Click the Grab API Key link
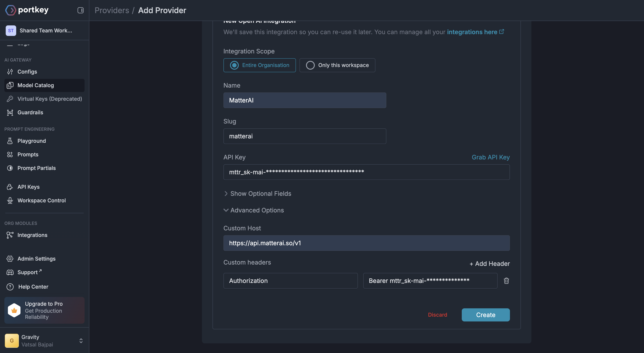The image size is (644, 353). pyautogui.click(x=490, y=157)
